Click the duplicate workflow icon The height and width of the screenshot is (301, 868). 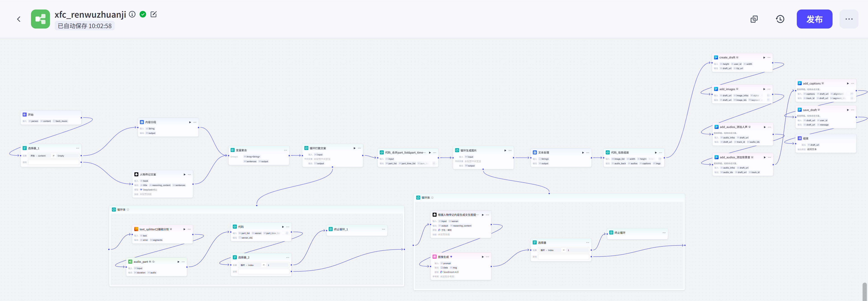click(754, 19)
